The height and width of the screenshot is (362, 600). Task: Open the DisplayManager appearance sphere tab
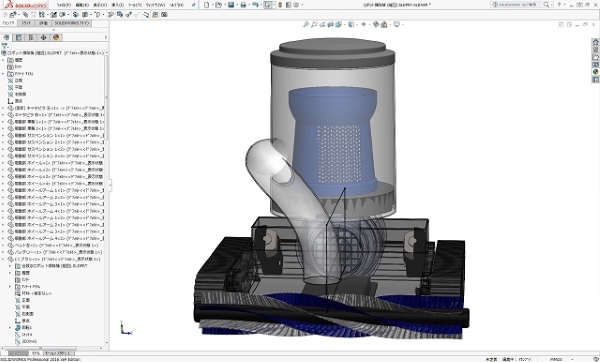pos(56,37)
